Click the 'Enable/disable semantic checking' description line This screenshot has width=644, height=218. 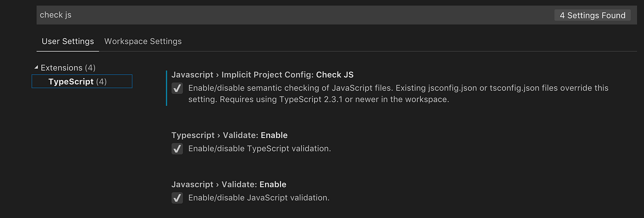(398, 88)
